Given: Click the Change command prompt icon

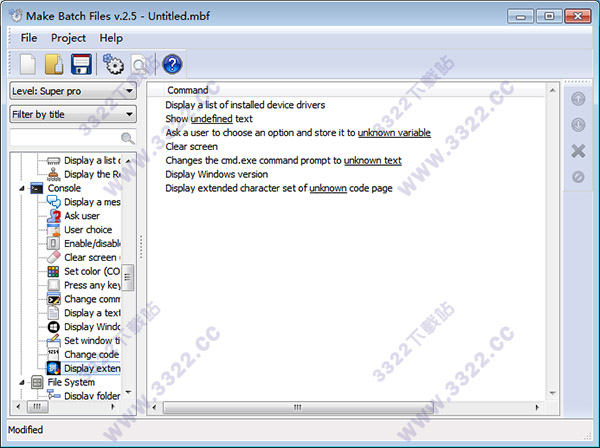Looking at the screenshot, I should [53, 299].
